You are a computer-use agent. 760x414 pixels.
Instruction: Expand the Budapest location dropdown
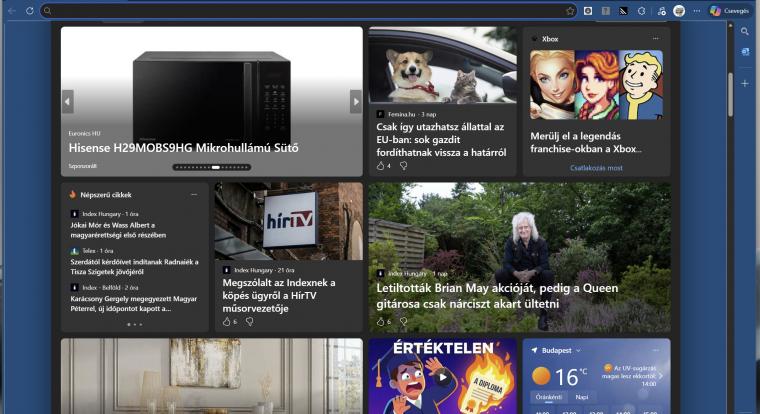(x=578, y=350)
